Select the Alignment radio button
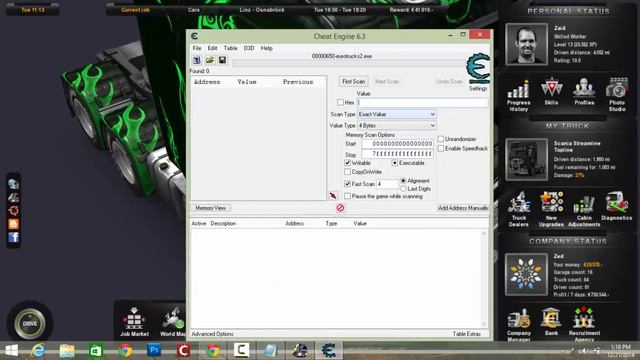The height and width of the screenshot is (360, 640). 403,180
